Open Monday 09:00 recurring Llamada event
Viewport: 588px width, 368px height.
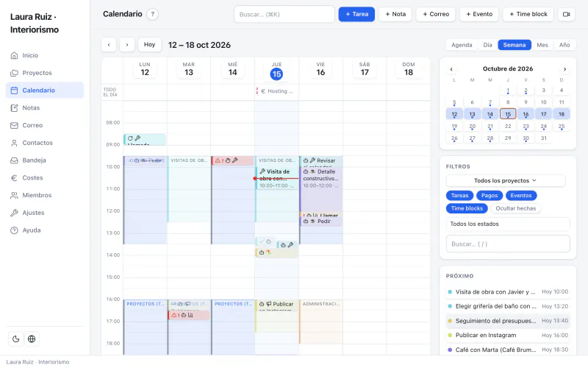[145, 140]
